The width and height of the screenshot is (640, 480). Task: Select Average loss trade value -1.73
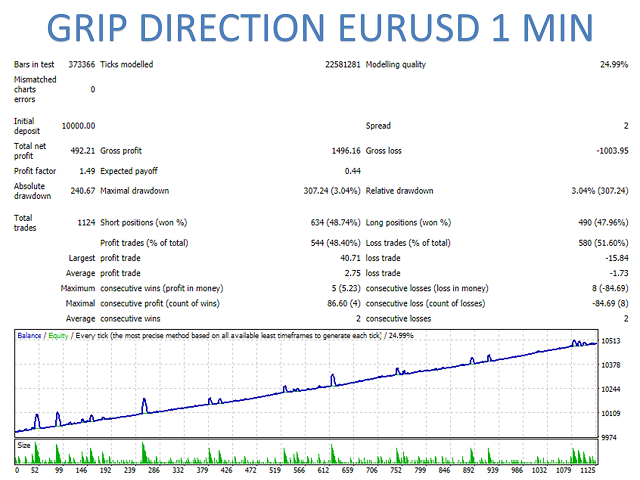tap(619, 273)
